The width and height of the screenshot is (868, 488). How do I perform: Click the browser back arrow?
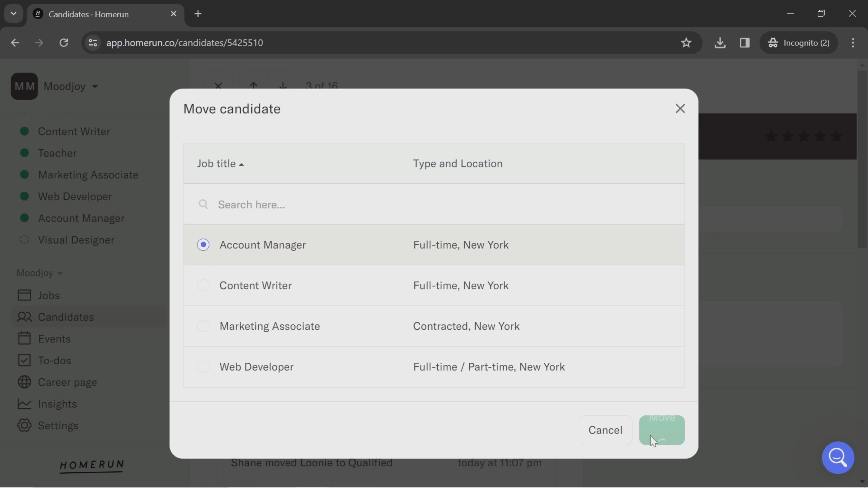pos(15,43)
